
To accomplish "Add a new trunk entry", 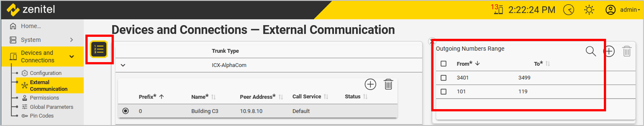I will tap(370, 85).
